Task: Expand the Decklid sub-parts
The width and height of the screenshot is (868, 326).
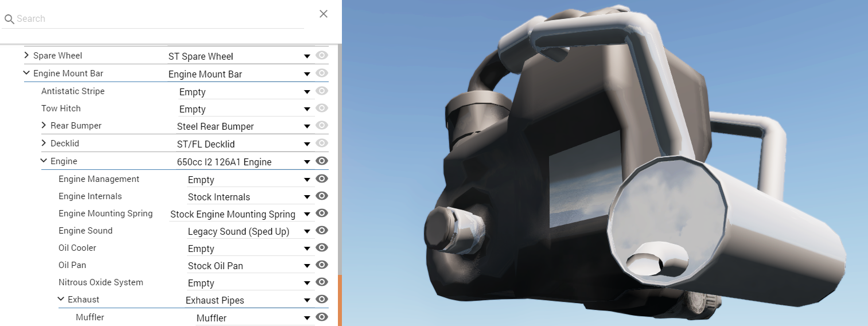Action: tap(44, 143)
